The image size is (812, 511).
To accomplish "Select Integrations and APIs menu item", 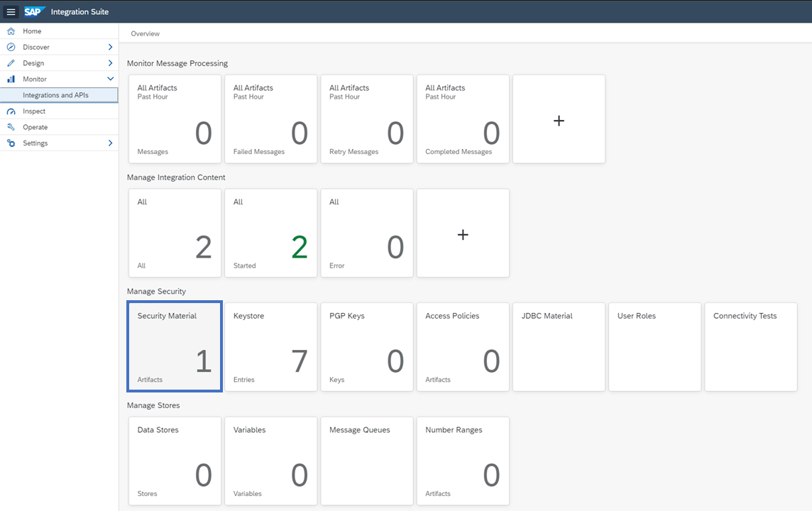I will (x=55, y=95).
